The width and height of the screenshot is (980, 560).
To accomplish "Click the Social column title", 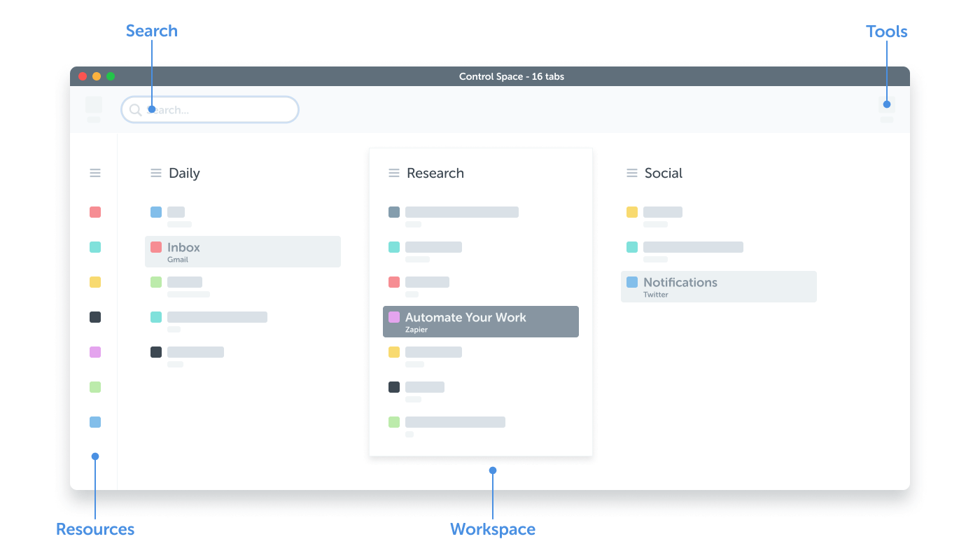I will tap(663, 173).
